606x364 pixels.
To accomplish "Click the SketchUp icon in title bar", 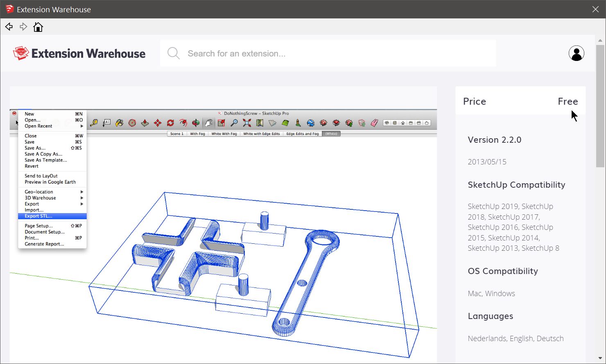I will (9, 9).
